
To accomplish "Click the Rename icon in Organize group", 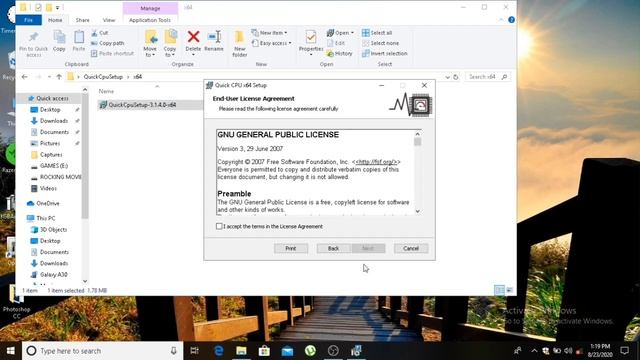I will point(214,37).
